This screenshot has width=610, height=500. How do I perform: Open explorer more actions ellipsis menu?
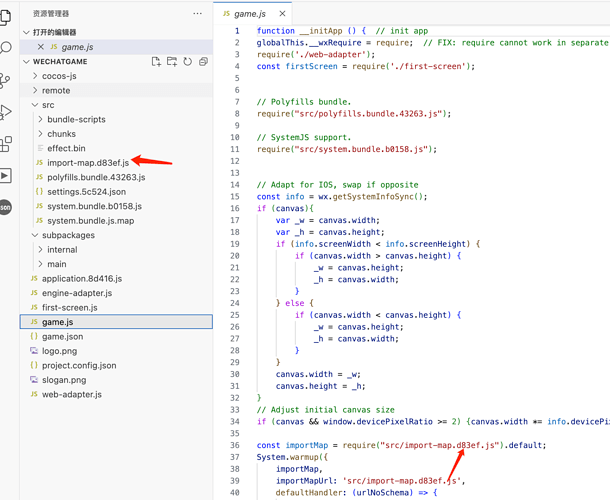(x=197, y=14)
